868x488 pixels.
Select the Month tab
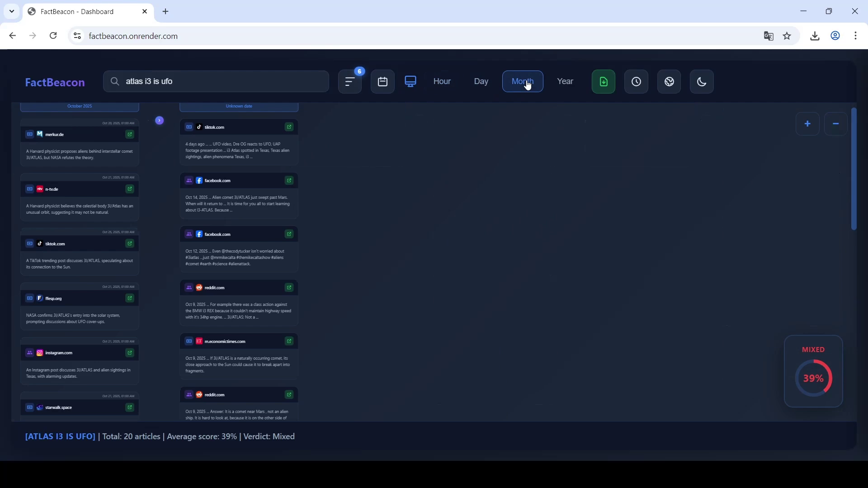(x=522, y=81)
